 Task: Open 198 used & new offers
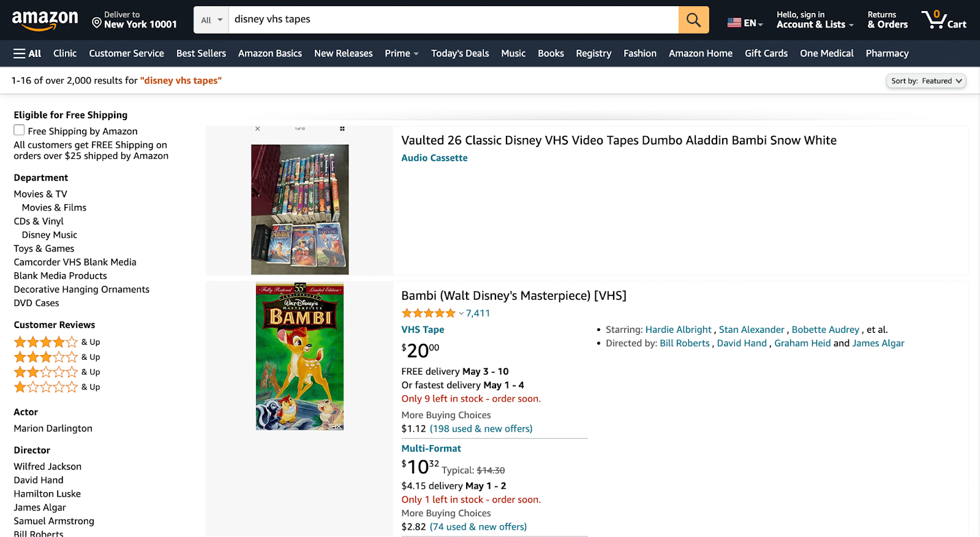coord(481,428)
